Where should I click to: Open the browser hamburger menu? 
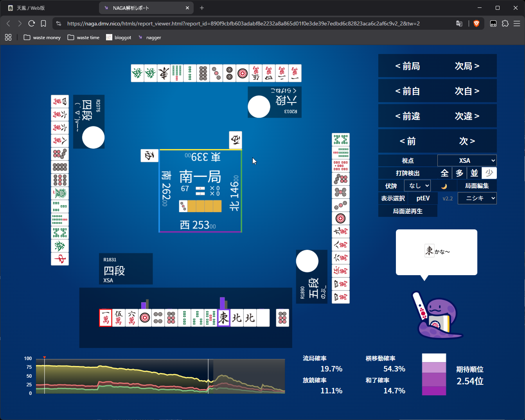pyautogui.click(x=517, y=23)
